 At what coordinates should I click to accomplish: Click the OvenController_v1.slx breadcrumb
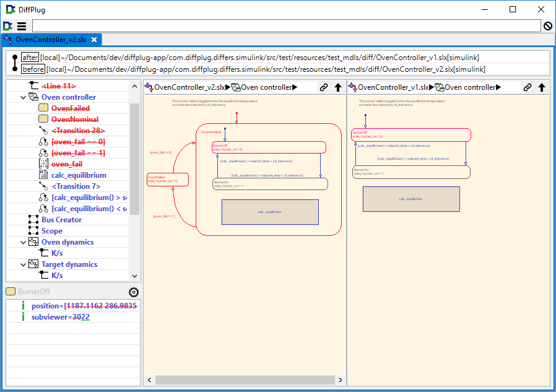pos(393,87)
